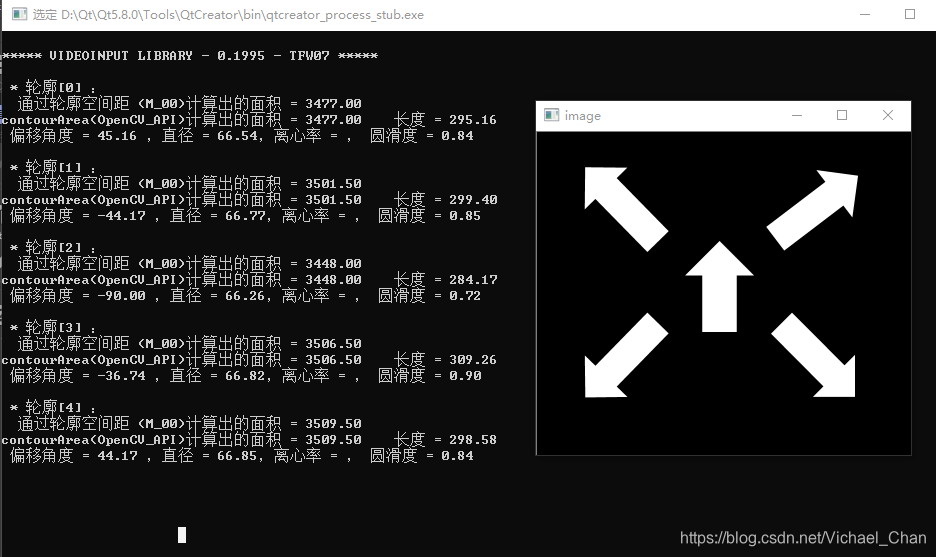The height and width of the screenshot is (557, 936).
Task: Click the length value 298.58
Action: pos(473,439)
